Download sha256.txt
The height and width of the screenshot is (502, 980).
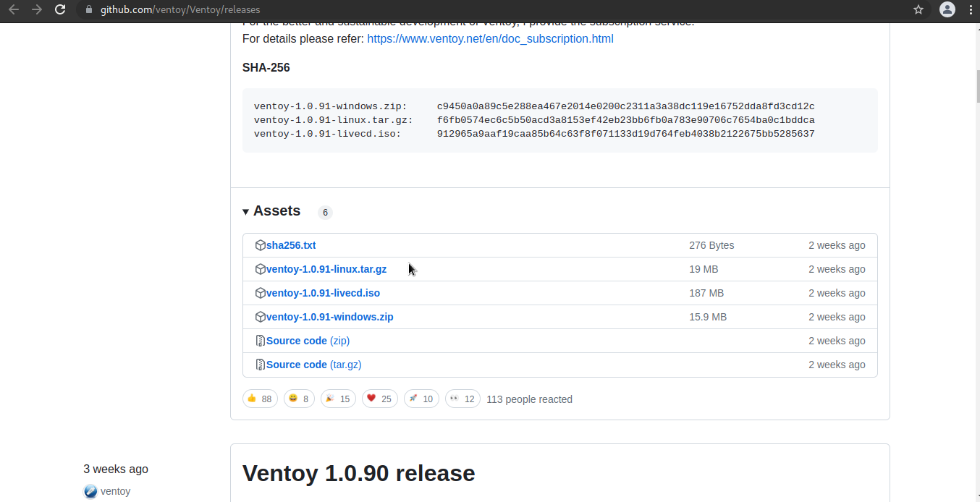coord(291,245)
